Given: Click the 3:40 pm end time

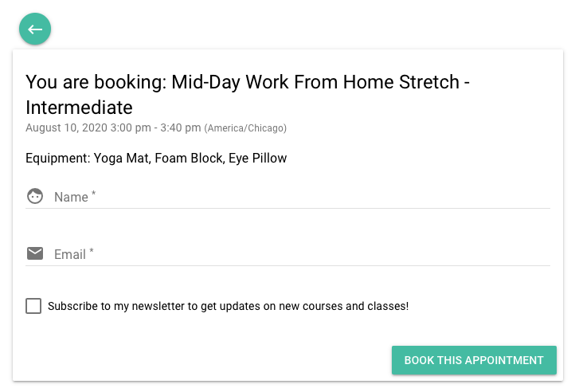Looking at the screenshot, I should (x=181, y=127).
